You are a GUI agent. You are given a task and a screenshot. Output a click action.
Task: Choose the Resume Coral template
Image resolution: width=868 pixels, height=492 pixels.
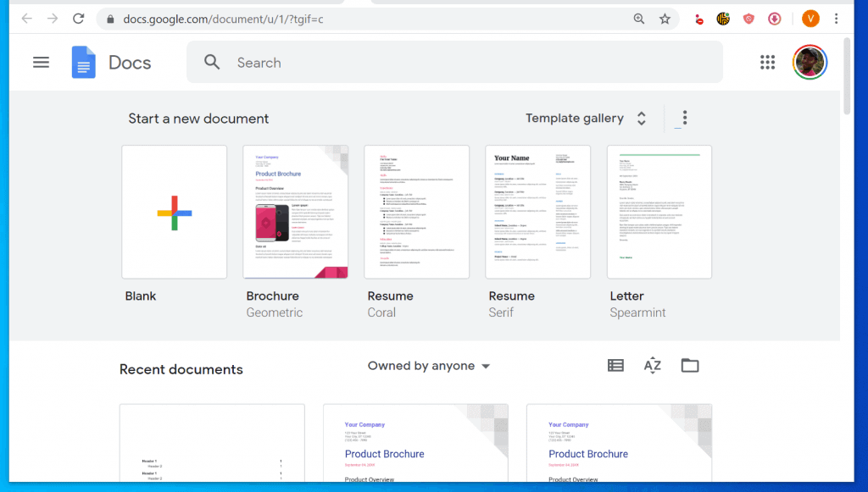(416, 212)
